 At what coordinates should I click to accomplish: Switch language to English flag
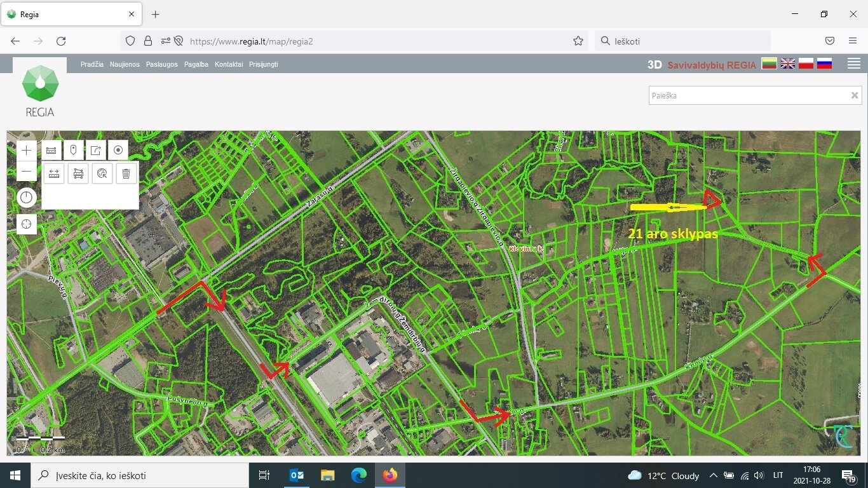pyautogui.click(x=788, y=64)
